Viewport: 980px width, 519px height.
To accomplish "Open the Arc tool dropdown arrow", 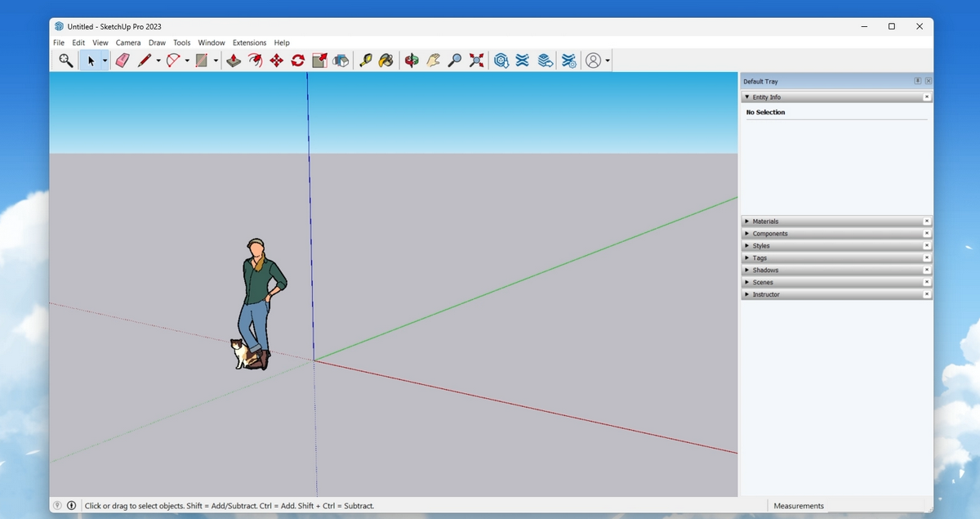I will coord(185,60).
